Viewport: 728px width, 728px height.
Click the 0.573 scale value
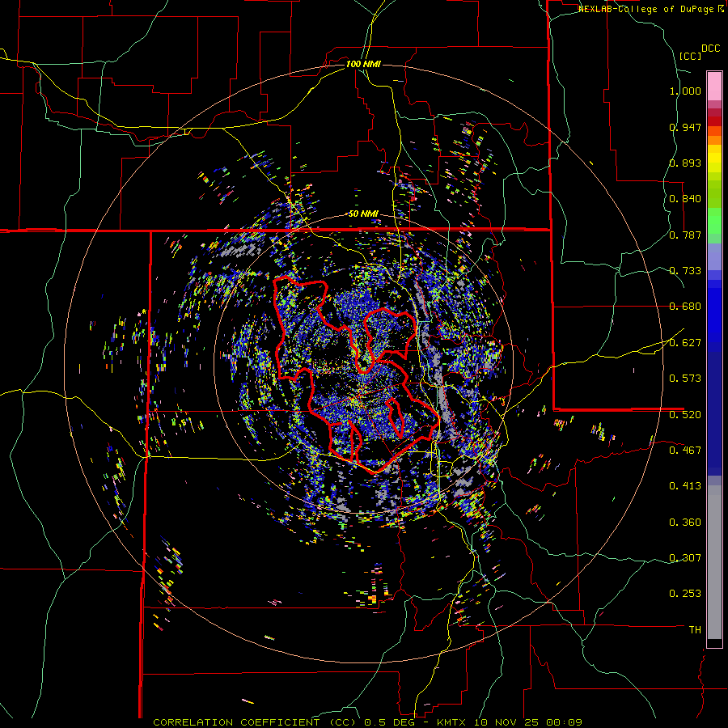685,379
